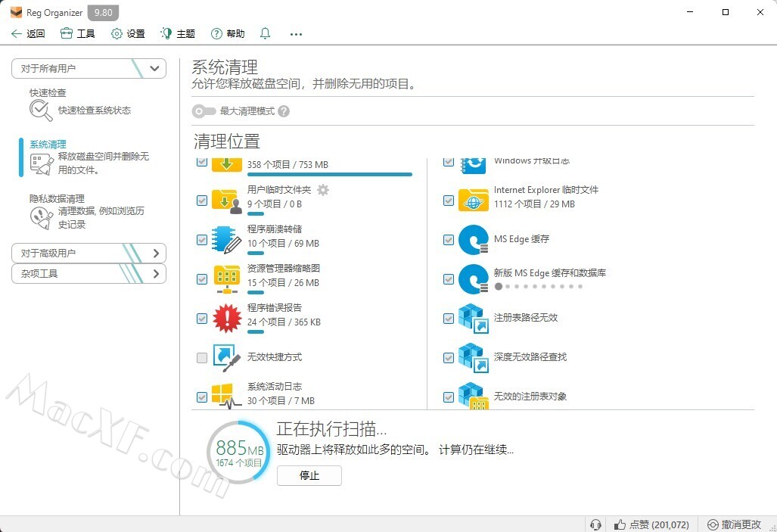This screenshot has height=532, width=777.
Task: Click the 无效的注册表对象 cubes icon
Action: [x=474, y=396]
